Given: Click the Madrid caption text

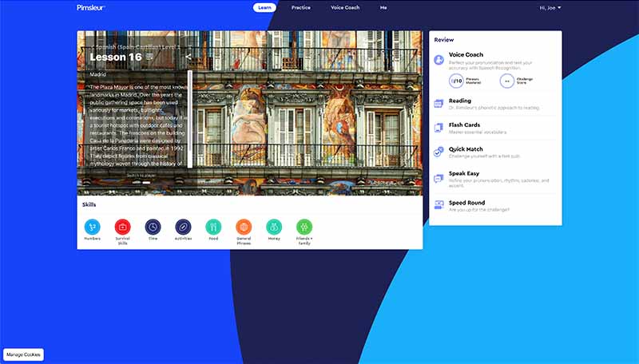Looking at the screenshot, I should point(97,74).
